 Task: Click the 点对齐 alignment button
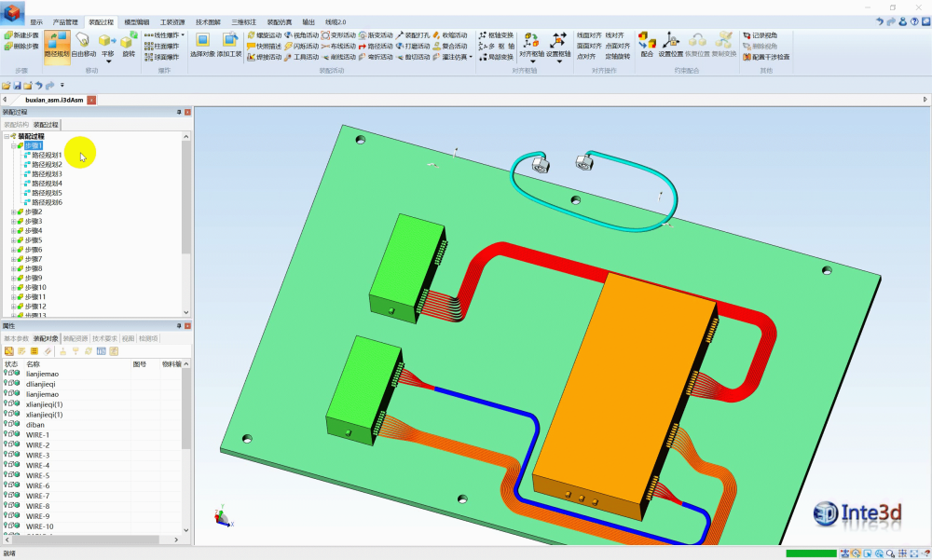pyautogui.click(x=586, y=57)
